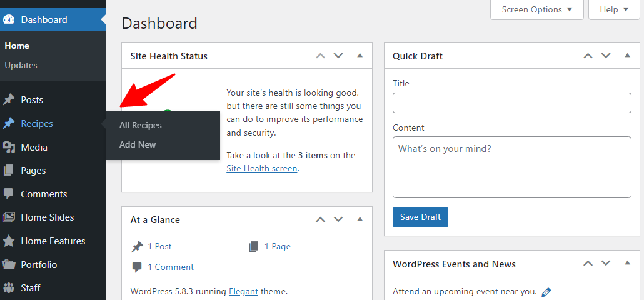Choose Add New from Recipes flyout

(138, 145)
